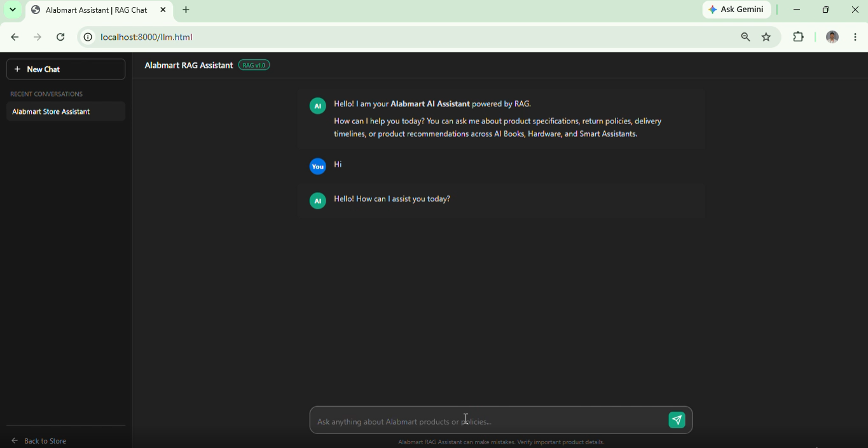Open the Alabmart Store Assistant conversation
Viewport: 868px width, 448px height.
(x=66, y=111)
